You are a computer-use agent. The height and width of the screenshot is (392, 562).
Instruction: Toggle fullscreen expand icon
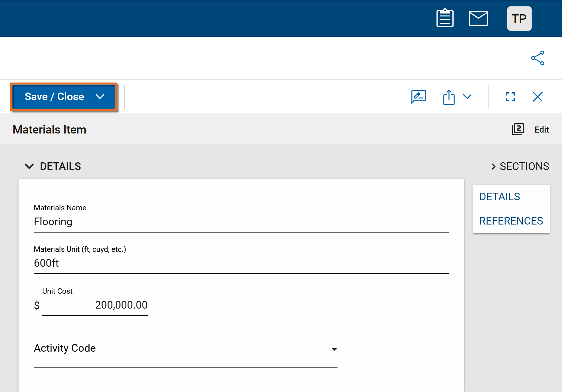coord(510,97)
